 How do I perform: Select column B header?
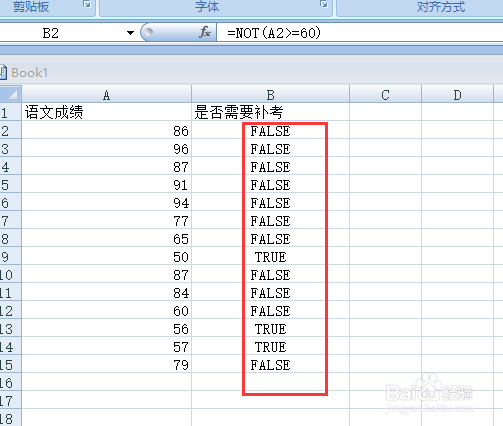(270, 94)
